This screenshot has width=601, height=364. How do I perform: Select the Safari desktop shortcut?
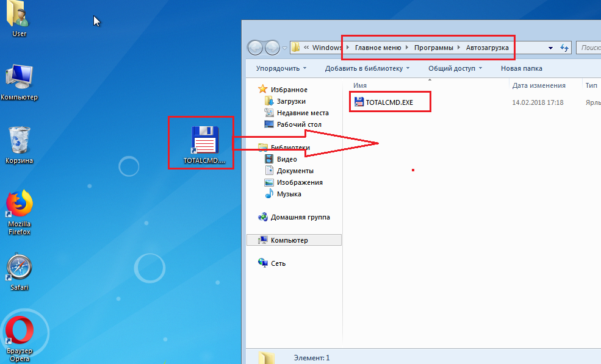(19, 272)
